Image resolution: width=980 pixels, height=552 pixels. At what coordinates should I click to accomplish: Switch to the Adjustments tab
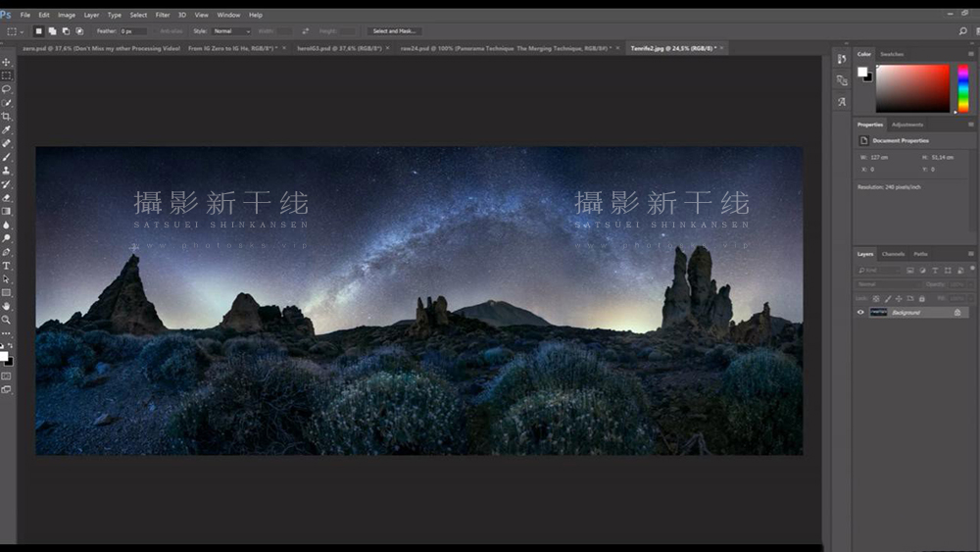click(906, 125)
